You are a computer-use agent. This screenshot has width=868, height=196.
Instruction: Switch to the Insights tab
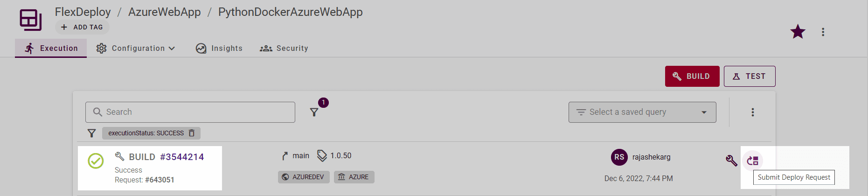(219, 48)
